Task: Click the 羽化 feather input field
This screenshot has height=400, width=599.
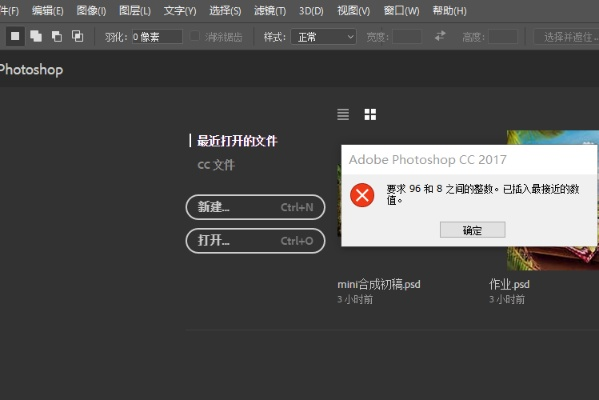Action: (x=157, y=37)
